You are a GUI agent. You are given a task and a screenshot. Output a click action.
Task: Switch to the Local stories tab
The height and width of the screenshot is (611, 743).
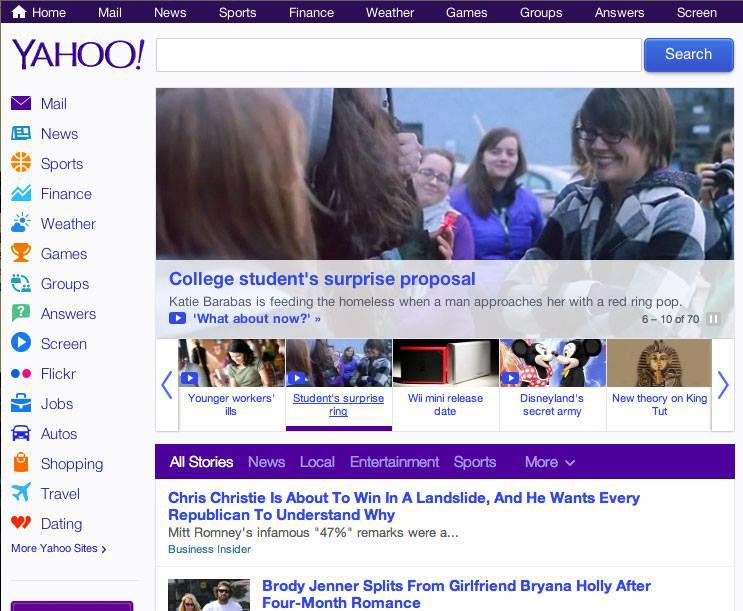point(317,462)
